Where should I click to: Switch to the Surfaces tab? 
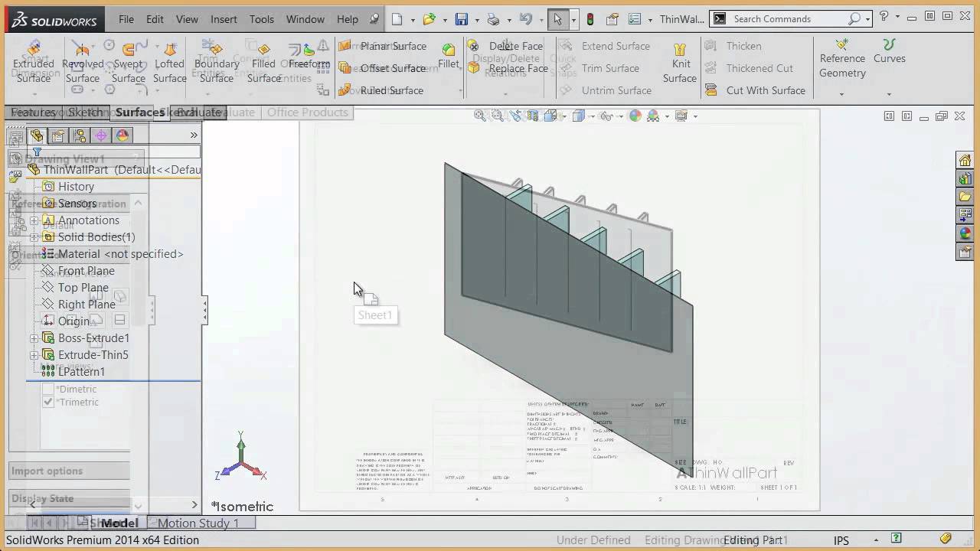(x=140, y=112)
